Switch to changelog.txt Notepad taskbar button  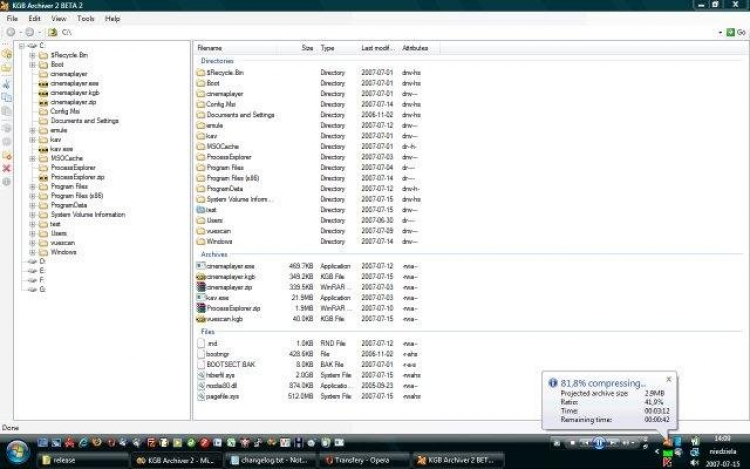[x=270, y=460]
